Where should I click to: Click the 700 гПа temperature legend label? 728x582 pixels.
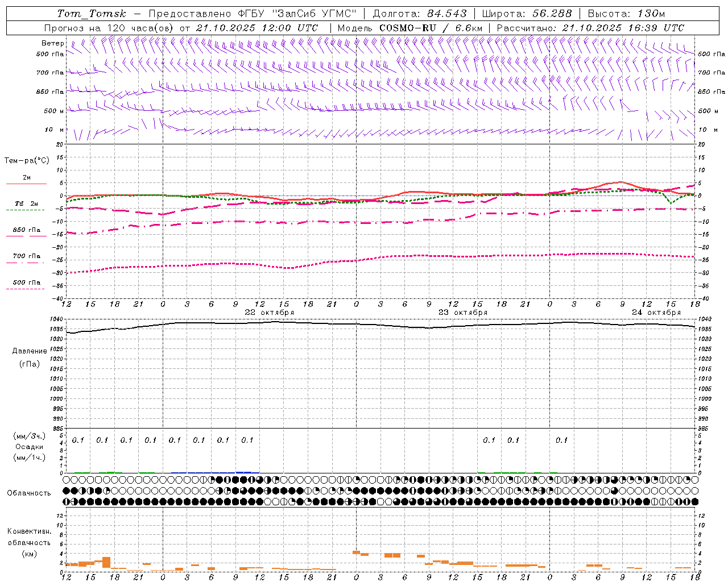[x=27, y=256]
